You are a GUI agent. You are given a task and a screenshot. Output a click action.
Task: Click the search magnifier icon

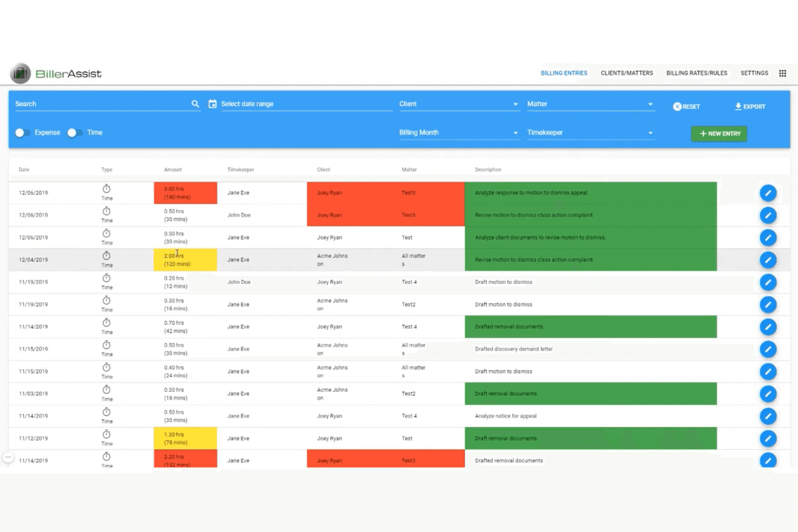pos(195,103)
